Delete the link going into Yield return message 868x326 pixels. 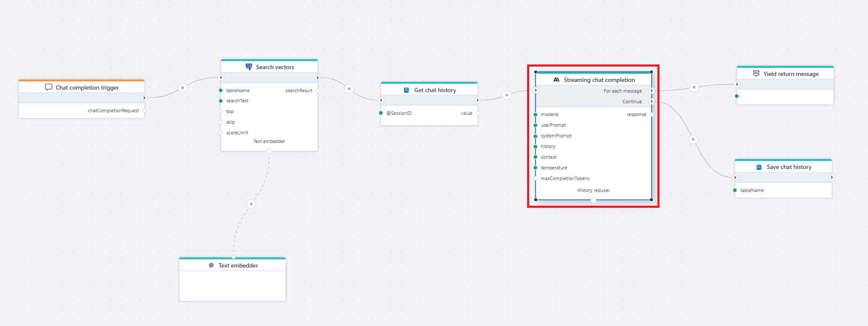pyautogui.click(x=694, y=87)
